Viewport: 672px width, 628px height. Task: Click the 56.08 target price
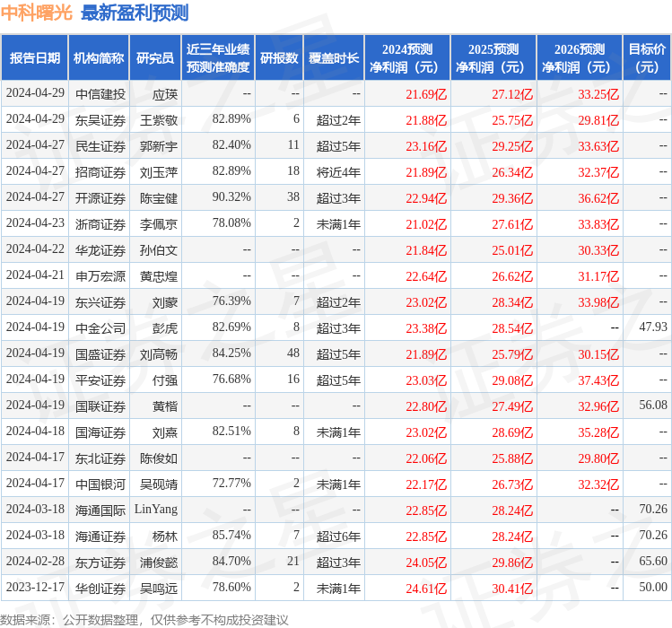pyautogui.click(x=653, y=405)
